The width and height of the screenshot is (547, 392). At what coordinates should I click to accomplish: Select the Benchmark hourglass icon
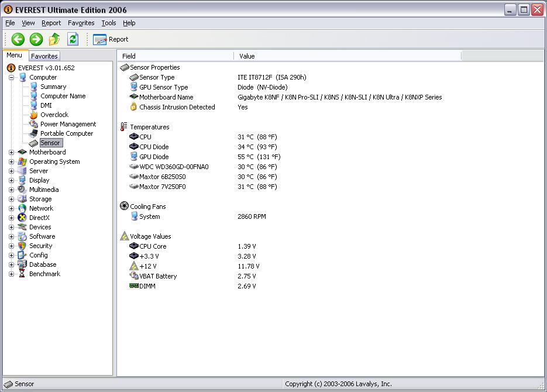(23, 274)
